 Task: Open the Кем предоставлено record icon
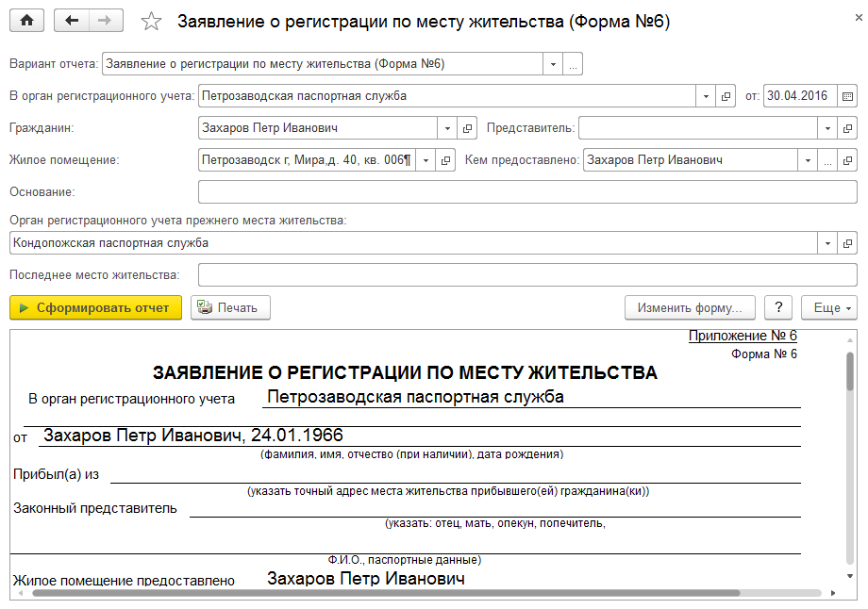pos(847,160)
